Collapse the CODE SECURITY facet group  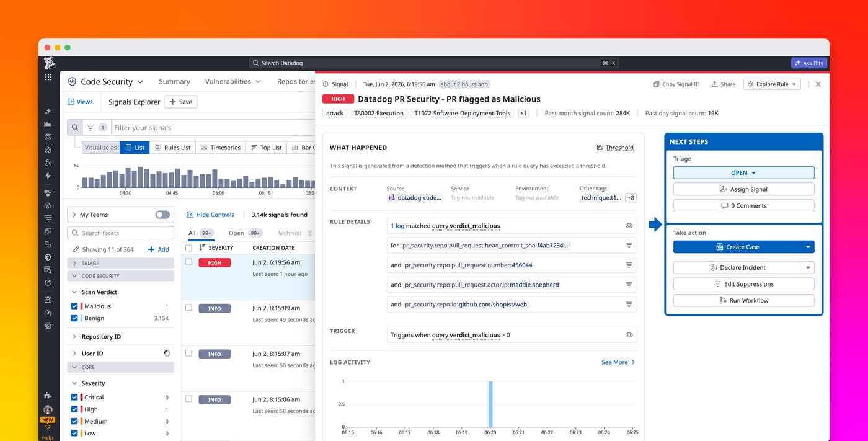pyautogui.click(x=120, y=276)
